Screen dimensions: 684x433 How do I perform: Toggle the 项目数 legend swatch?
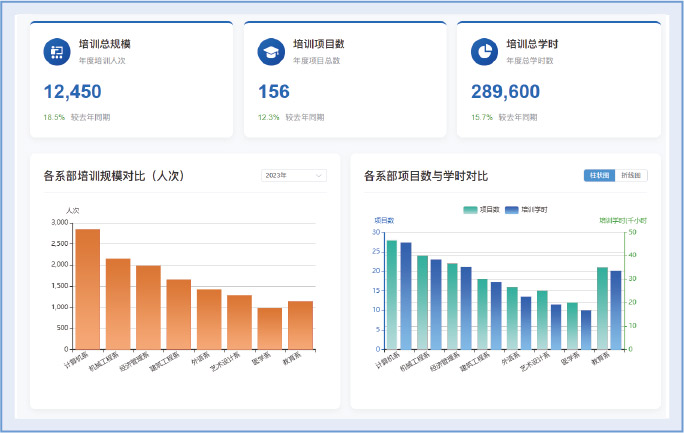tap(470, 209)
